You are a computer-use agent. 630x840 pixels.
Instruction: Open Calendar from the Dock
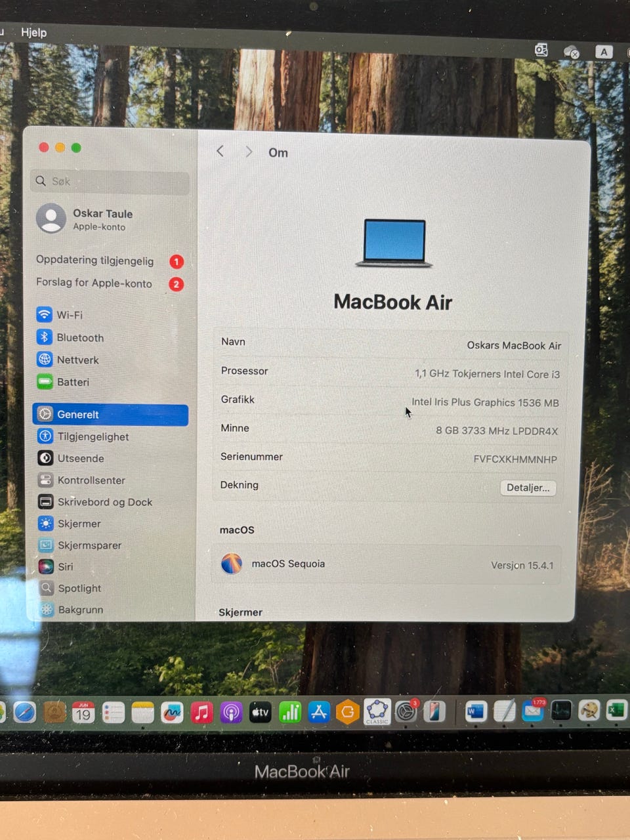pyautogui.click(x=83, y=712)
